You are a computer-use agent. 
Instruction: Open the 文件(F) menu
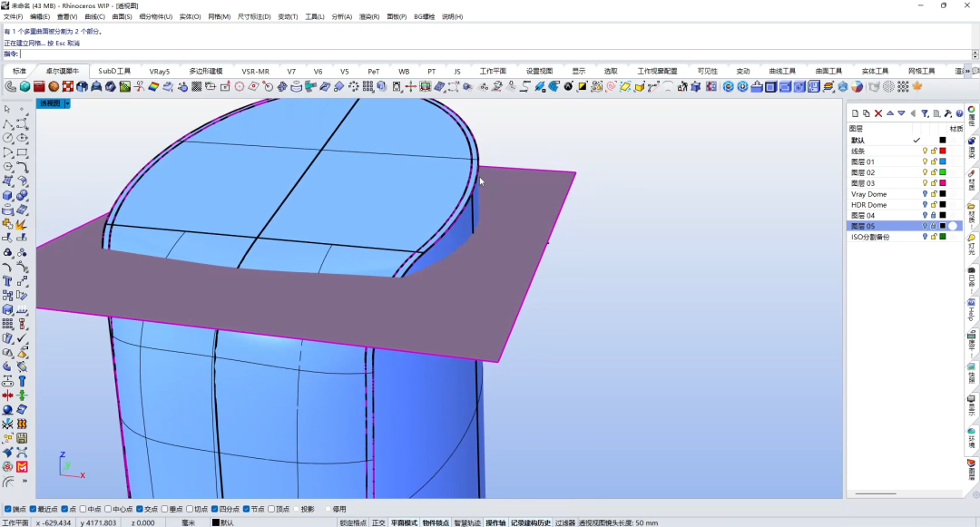(x=13, y=17)
